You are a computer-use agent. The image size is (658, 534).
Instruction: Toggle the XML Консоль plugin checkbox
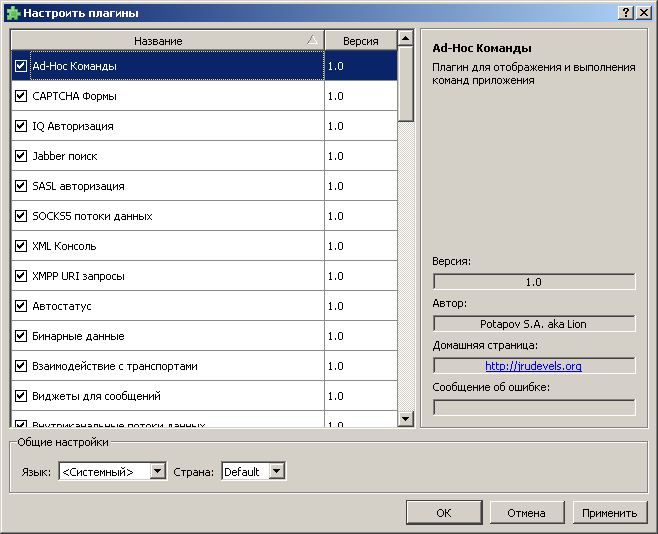coord(21,246)
